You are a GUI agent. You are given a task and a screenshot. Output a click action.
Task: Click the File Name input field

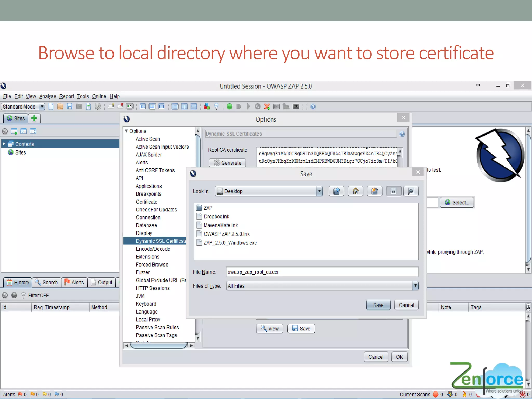(x=322, y=272)
